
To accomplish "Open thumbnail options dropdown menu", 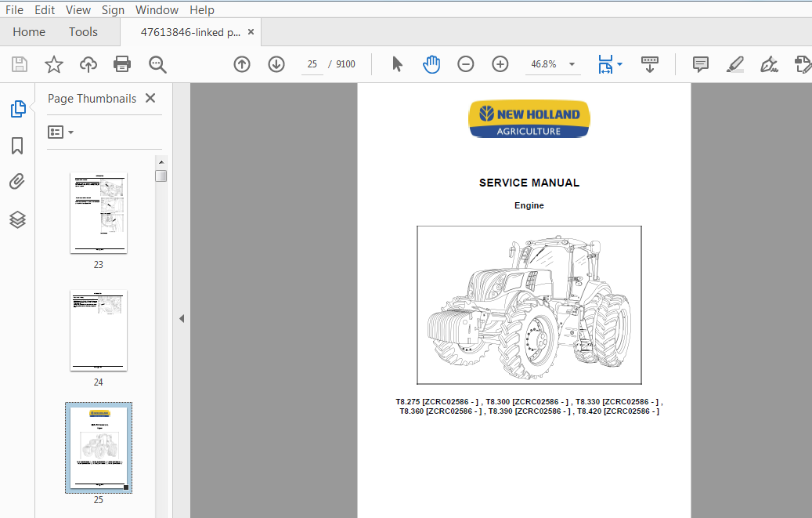I will (x=60, y=132).
